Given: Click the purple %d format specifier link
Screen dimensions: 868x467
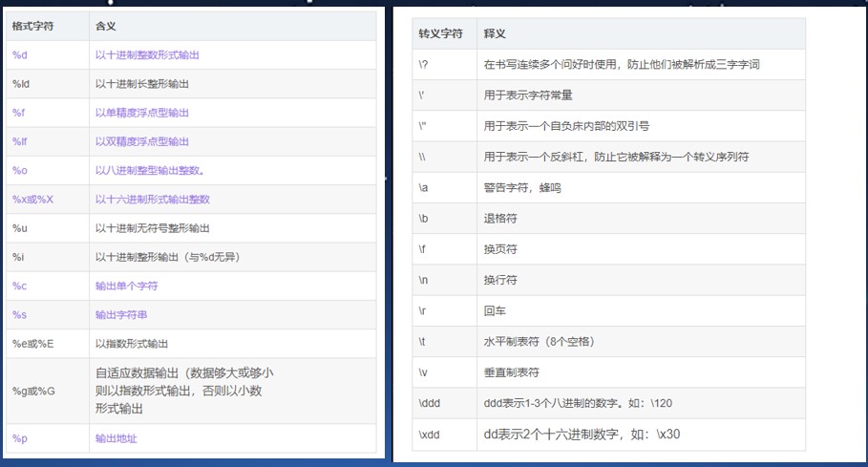Looking at the screenshot, I should click(20, 55).
